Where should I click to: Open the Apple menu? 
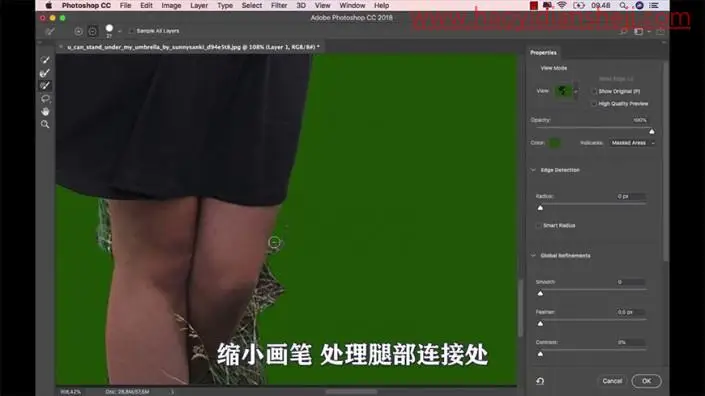tap(49, 5)
